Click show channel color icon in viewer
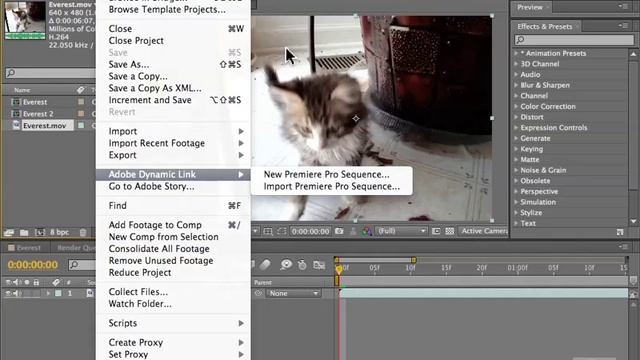The height and width of the screenshot is (360, 640). 367,231
